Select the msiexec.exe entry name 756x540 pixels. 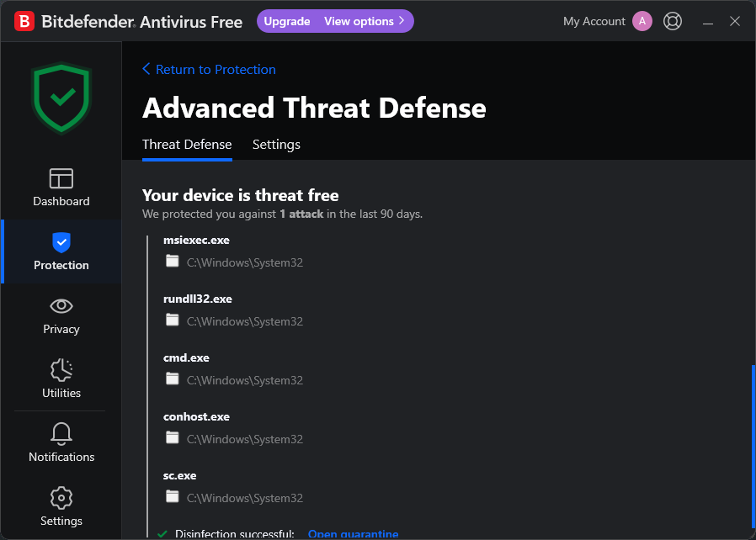[x=196, y=240]
